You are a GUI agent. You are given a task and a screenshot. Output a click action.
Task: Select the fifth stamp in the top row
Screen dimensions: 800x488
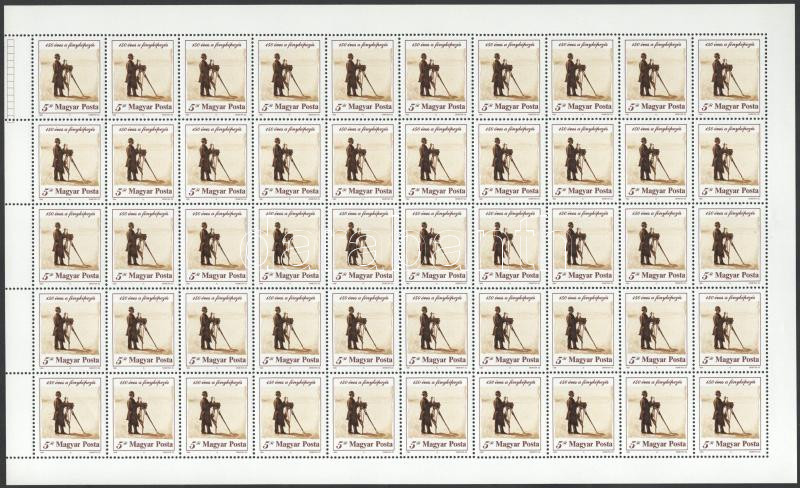364,77
